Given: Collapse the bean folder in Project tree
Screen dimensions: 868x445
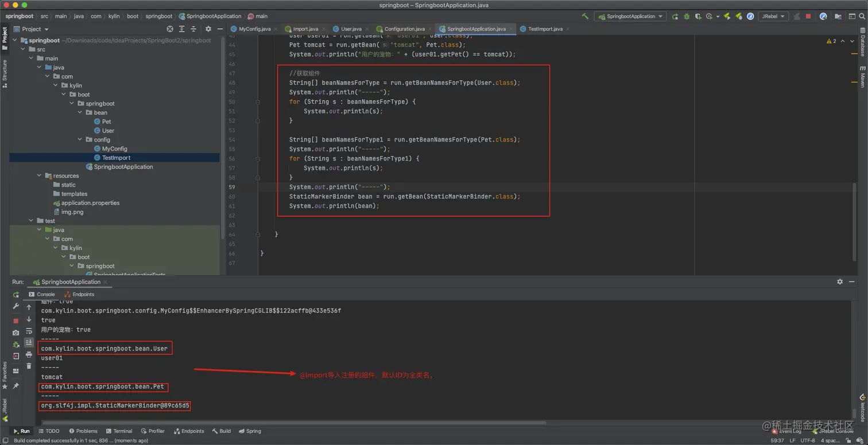Looking at the screenshot, I should coord(80,112).
